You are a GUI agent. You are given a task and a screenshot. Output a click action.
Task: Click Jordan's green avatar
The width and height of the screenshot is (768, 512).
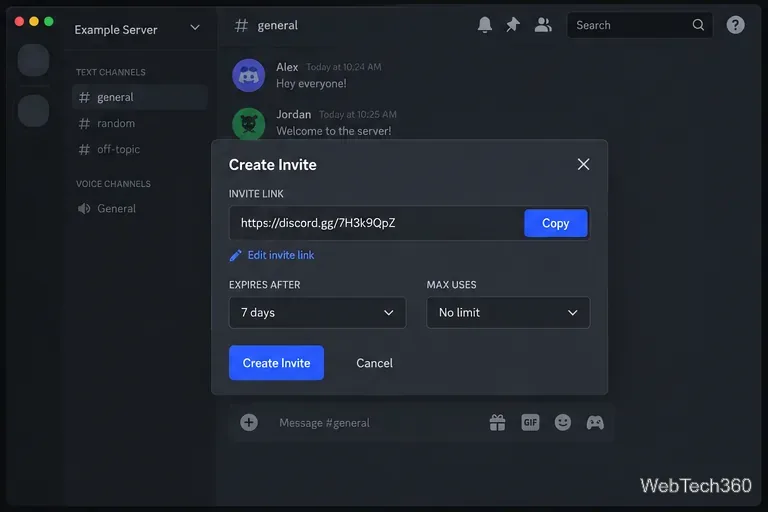(x=248, y=123)
